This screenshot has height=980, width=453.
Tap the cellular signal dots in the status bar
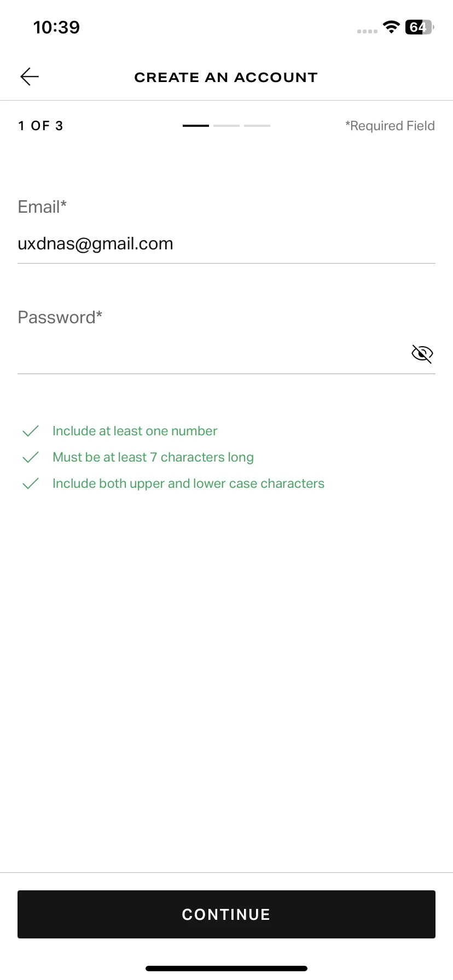pos(367,31)
